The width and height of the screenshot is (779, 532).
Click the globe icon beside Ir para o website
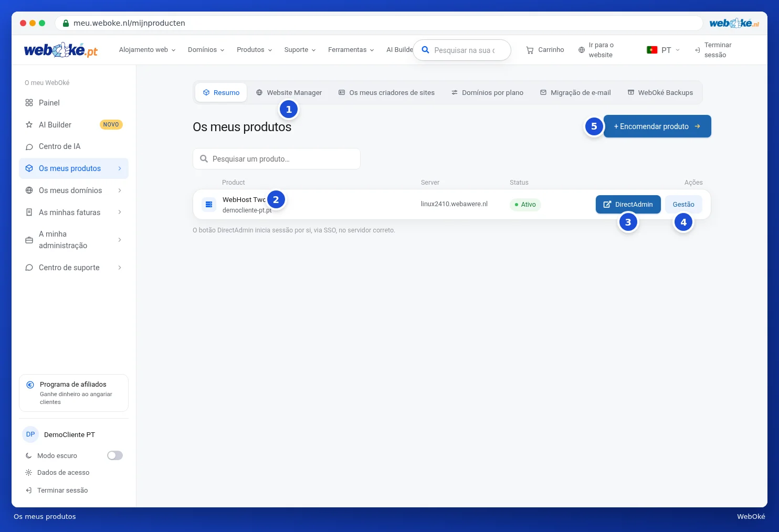tap(581, 50)
